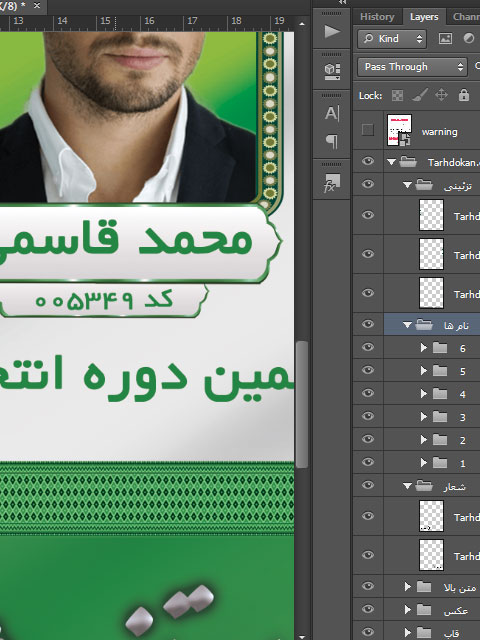Image resolution: width=480 pixels, height=640 pixels.
Task: Lock image pixels brush icon
Action: [419, 95]
